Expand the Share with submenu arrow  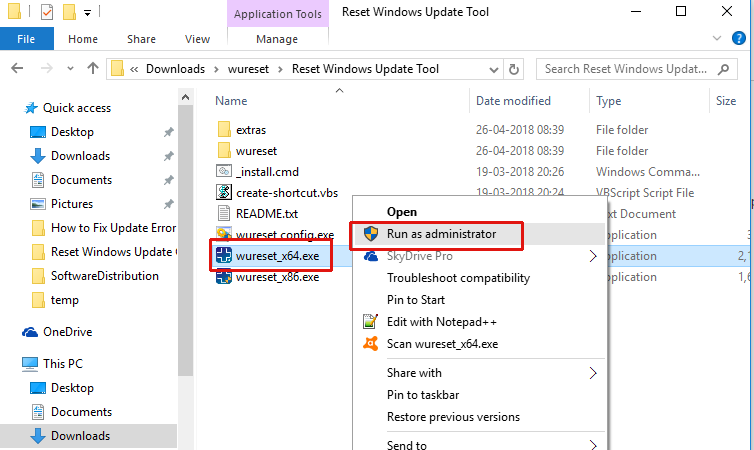[593, 373]
